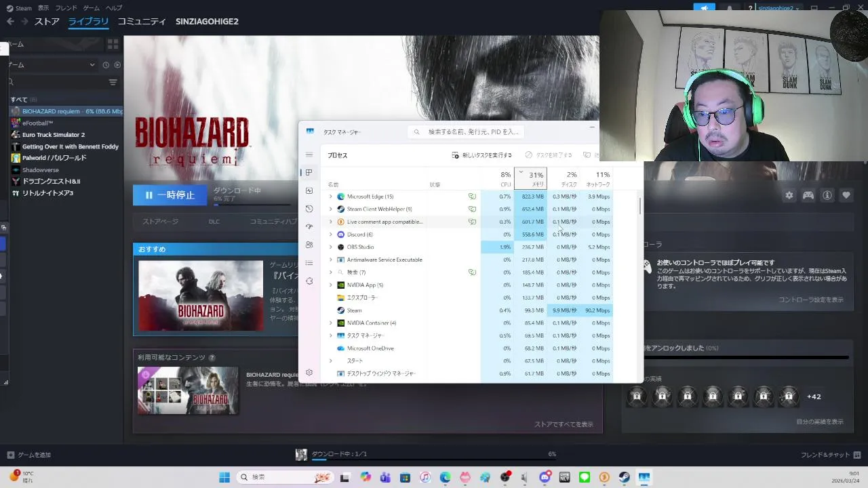This screenshot has width=868, height=488.
Task: Click Steam announcements megaphone icon
Action: pyautogui.click(x=704, y=8)
